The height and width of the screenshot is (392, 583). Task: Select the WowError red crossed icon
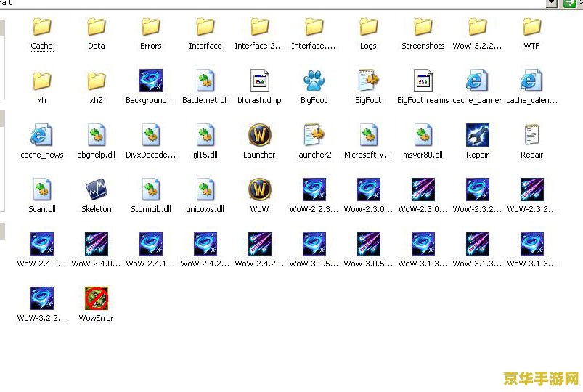97,298
